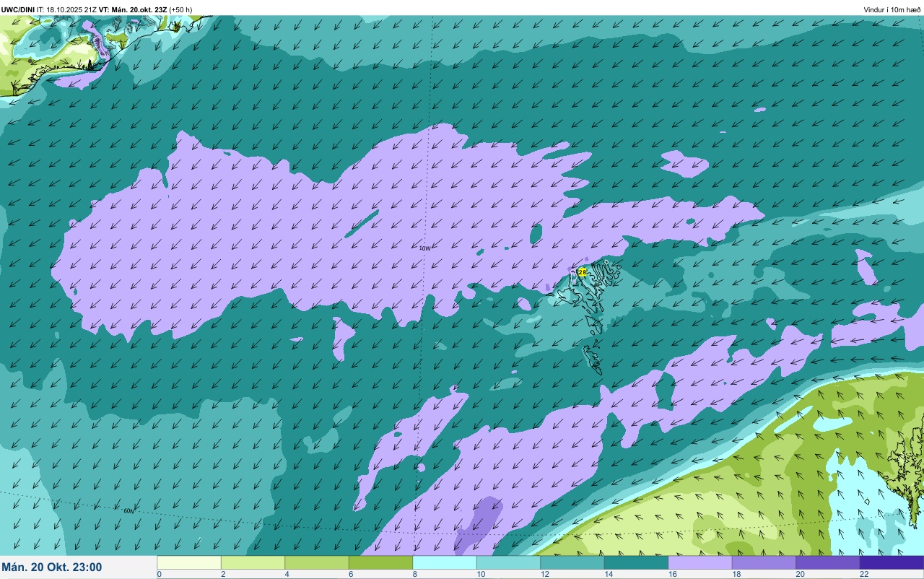Click the 'Mán. 20 Okt. 23:00' time label
The image size is (924, 579).
click(x=52, y=567)
